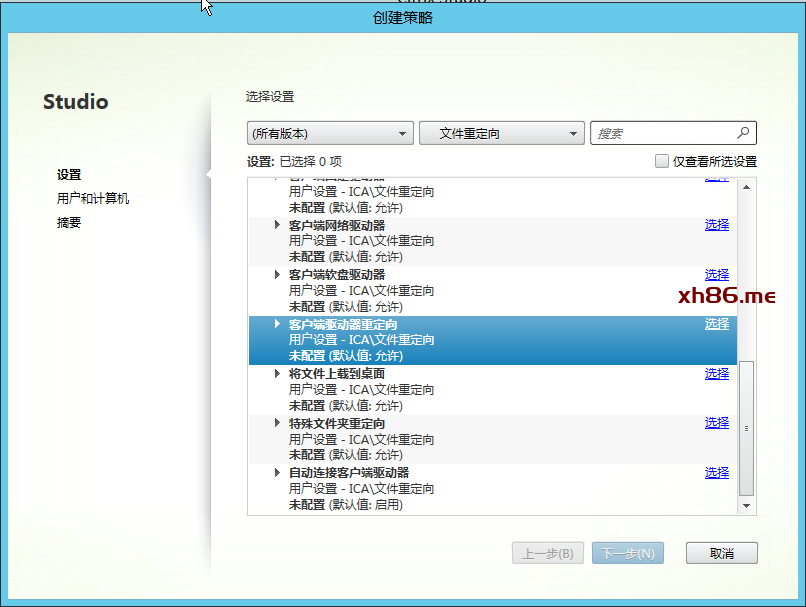Expand the 客户端软盘驱动器 setting
This screenshot has width=806, height=607.
click(x=277, y=274)
